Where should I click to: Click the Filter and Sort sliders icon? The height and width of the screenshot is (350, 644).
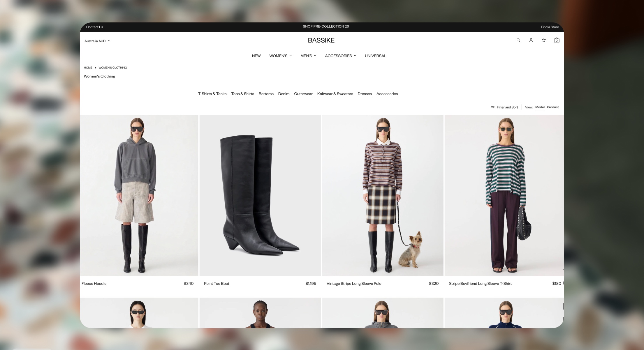click(x=492, y=107)
